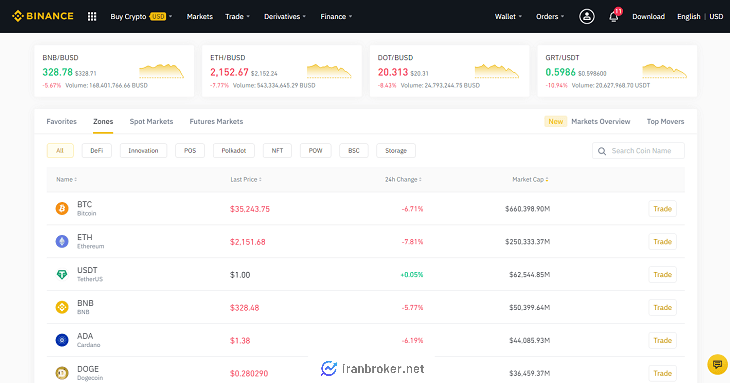Open the BNB/BUSD ticker card
Image resolution: width=730 pixels, height=383 pixels.
114,71
